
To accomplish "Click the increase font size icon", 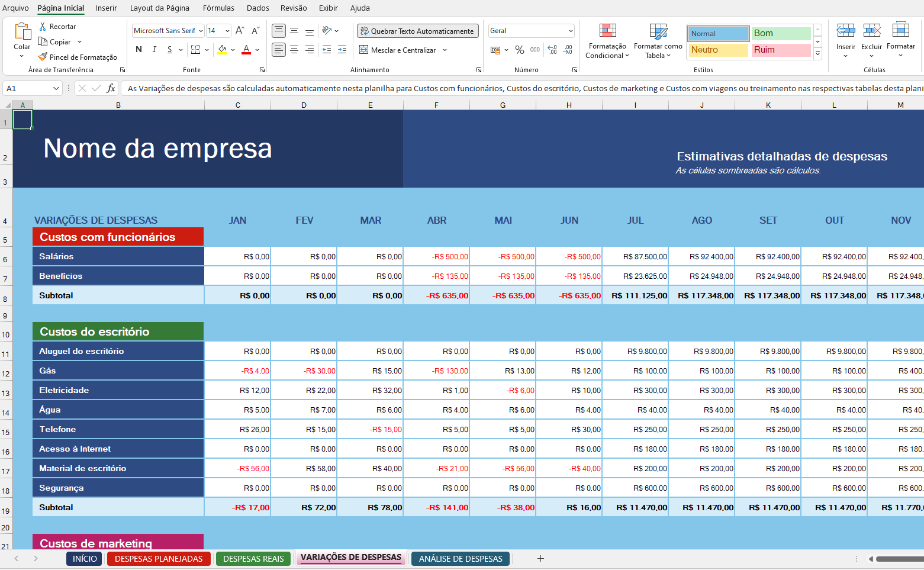I will coord(240,31).
